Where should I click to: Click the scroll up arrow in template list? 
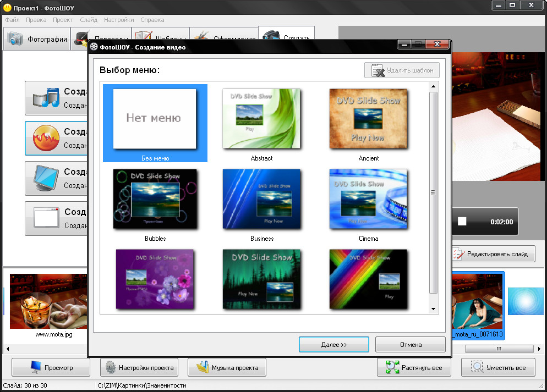coord(433,86)
